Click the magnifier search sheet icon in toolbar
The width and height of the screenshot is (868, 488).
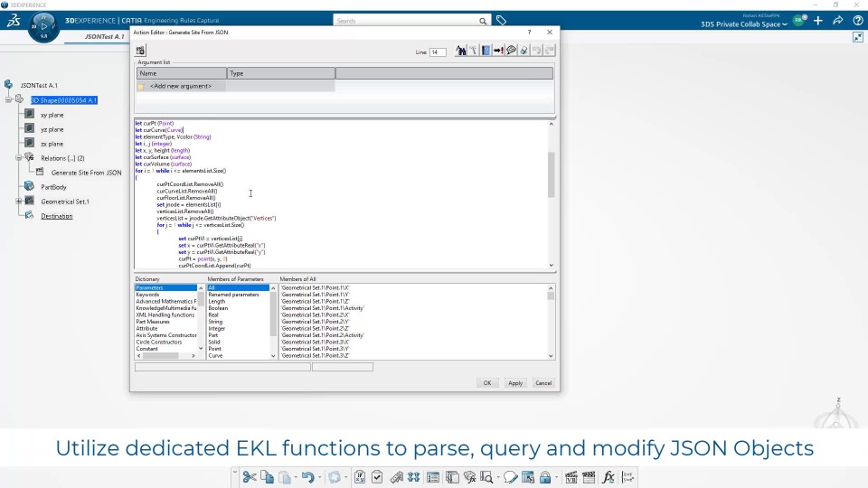coord(486,477)
